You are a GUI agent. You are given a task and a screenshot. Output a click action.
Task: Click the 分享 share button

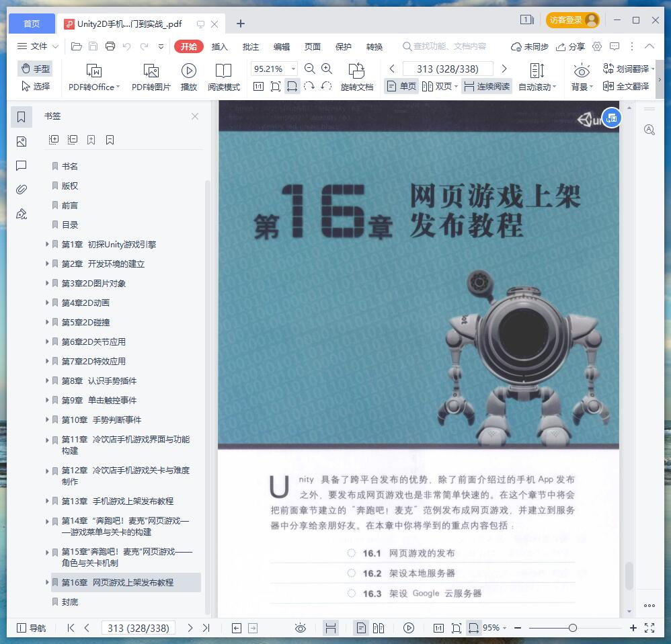570,46
